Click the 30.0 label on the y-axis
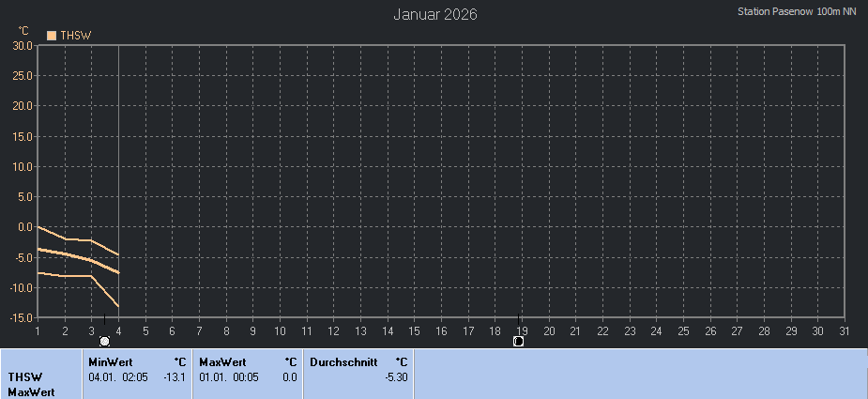868x399 pixels. pyautogui.click(x=23, y=45)
